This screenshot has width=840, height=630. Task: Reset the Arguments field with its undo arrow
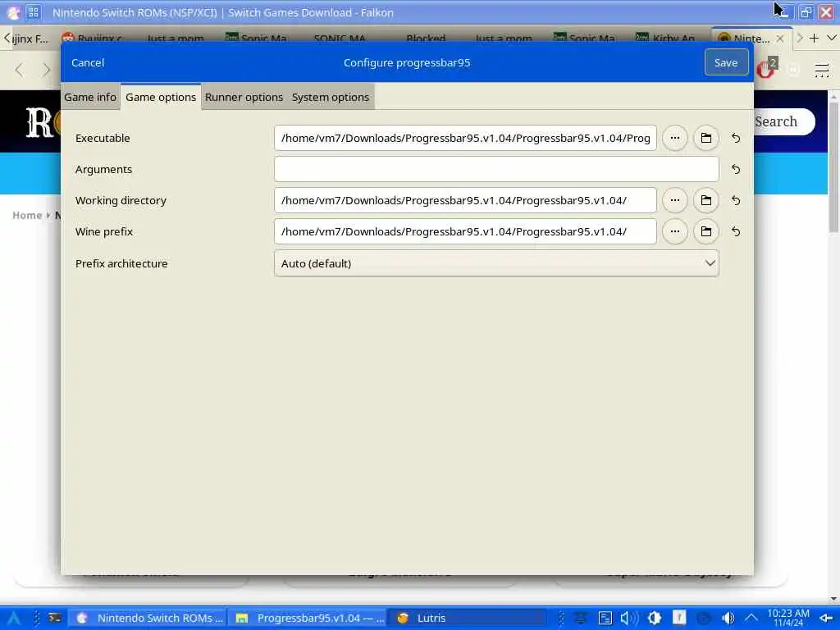[x=736, y=169]
